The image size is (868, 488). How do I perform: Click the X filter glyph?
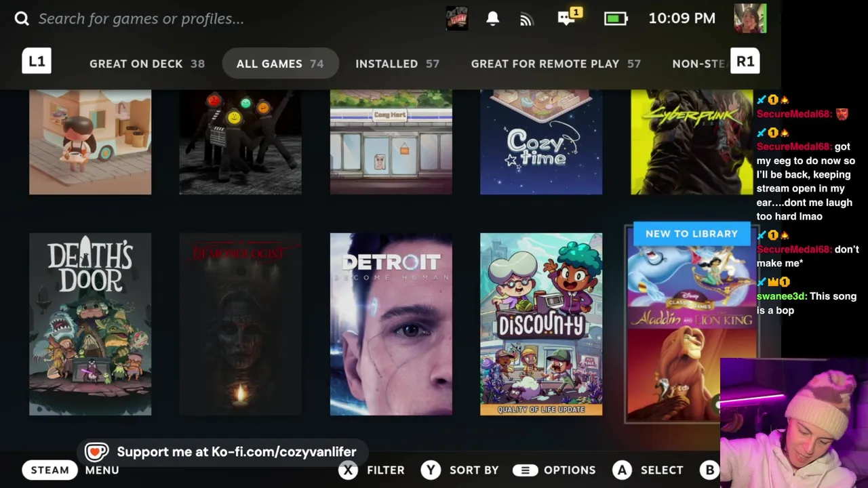[x=348, y=470]
